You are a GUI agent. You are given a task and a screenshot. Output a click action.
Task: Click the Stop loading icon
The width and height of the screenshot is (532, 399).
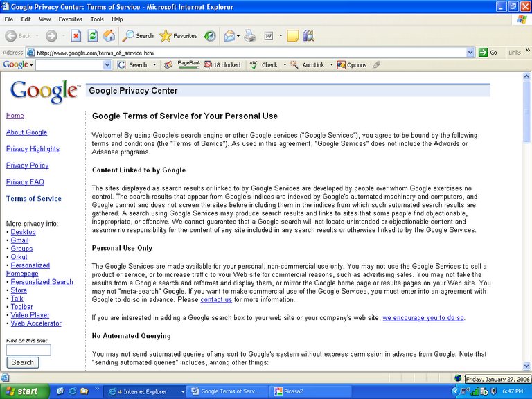(76, 35)
